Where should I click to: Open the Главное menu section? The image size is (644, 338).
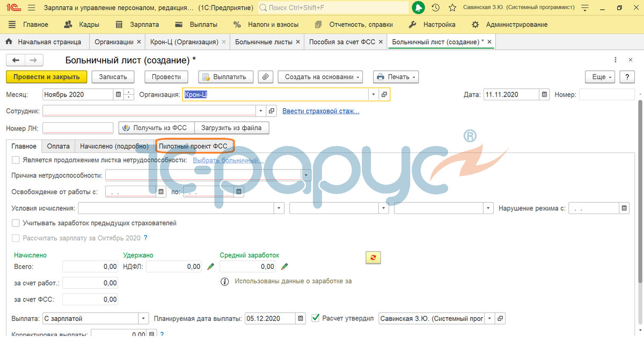click(x=29, y=25)
